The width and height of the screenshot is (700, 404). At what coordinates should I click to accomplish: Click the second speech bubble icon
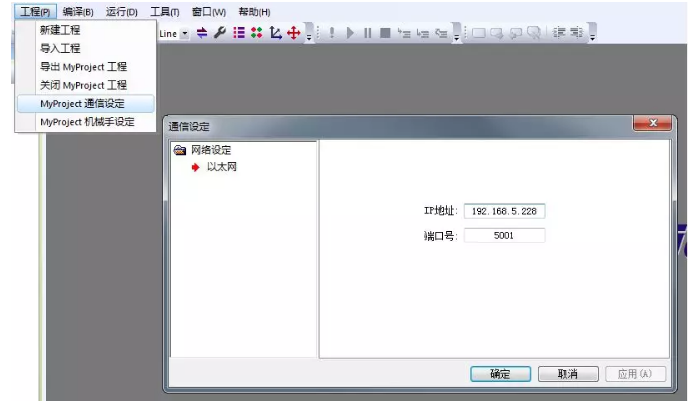(496, 33)
